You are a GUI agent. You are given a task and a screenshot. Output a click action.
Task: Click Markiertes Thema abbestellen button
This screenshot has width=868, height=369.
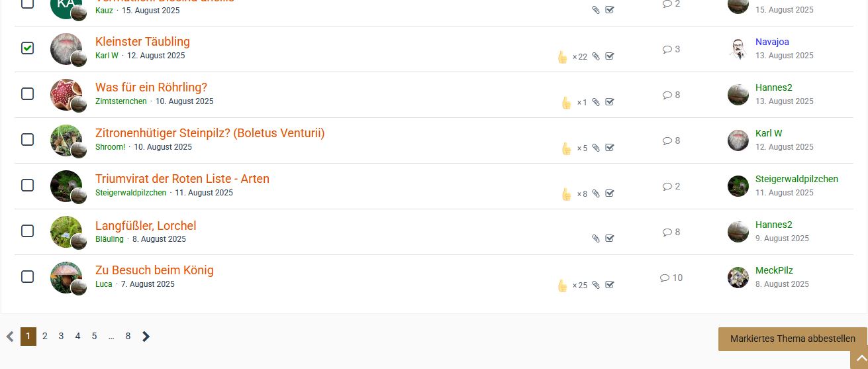coord(793,339)
